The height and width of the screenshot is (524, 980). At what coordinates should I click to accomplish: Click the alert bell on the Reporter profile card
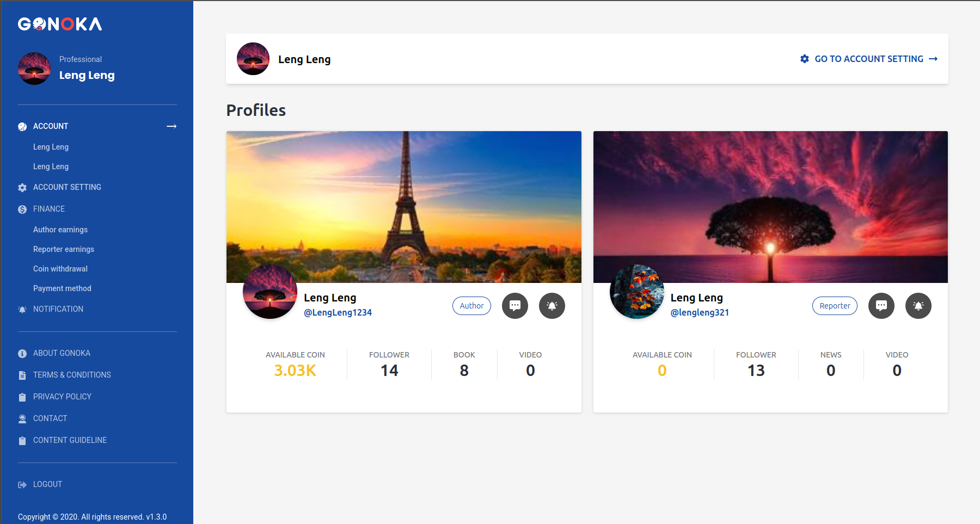click(x=918, y=306)
